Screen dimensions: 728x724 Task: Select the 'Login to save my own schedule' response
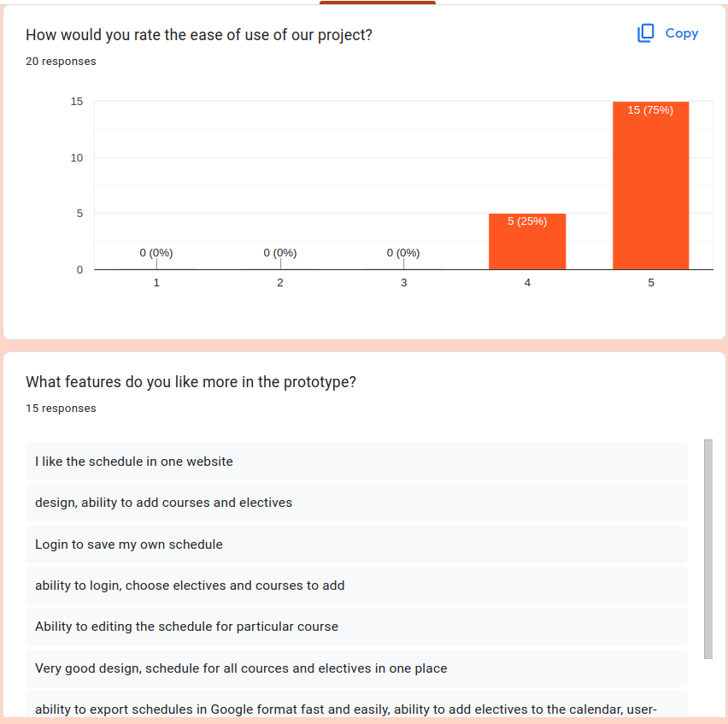(129, 544)
